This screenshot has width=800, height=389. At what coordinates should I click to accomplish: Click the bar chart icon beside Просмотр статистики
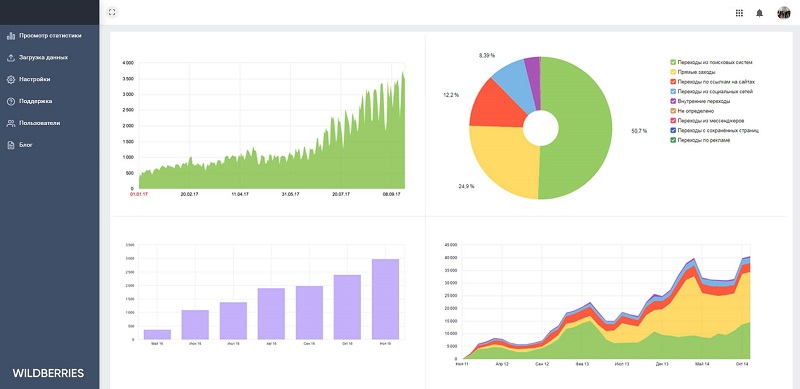(x=10, y=36)
